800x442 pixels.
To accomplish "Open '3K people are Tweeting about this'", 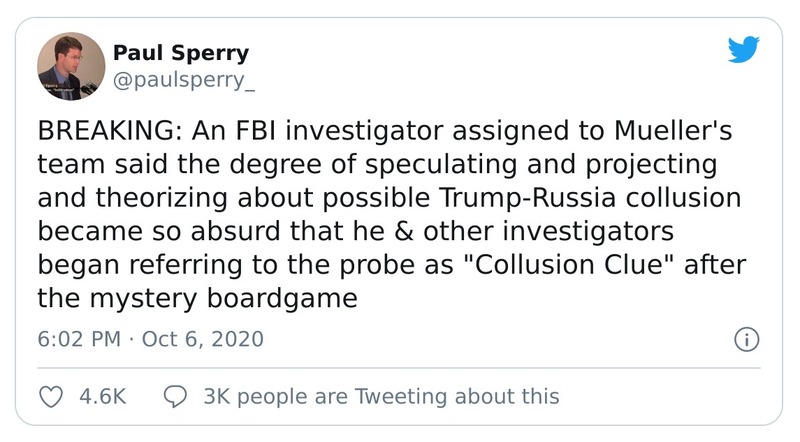I will (381, 396).
